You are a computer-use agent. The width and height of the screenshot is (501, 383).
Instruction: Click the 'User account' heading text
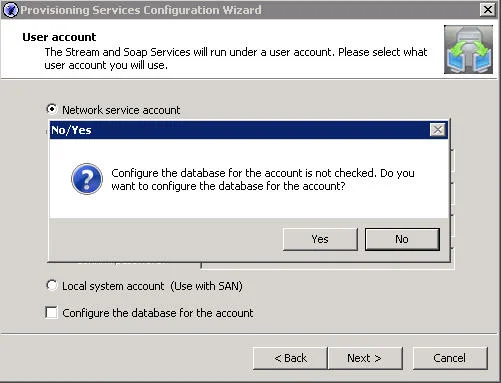[59, 37]
